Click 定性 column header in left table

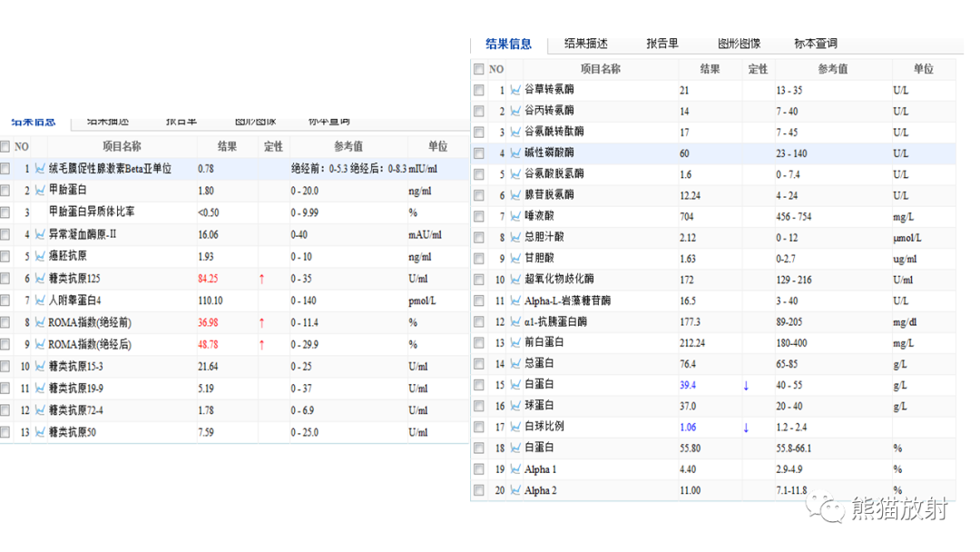273,146
